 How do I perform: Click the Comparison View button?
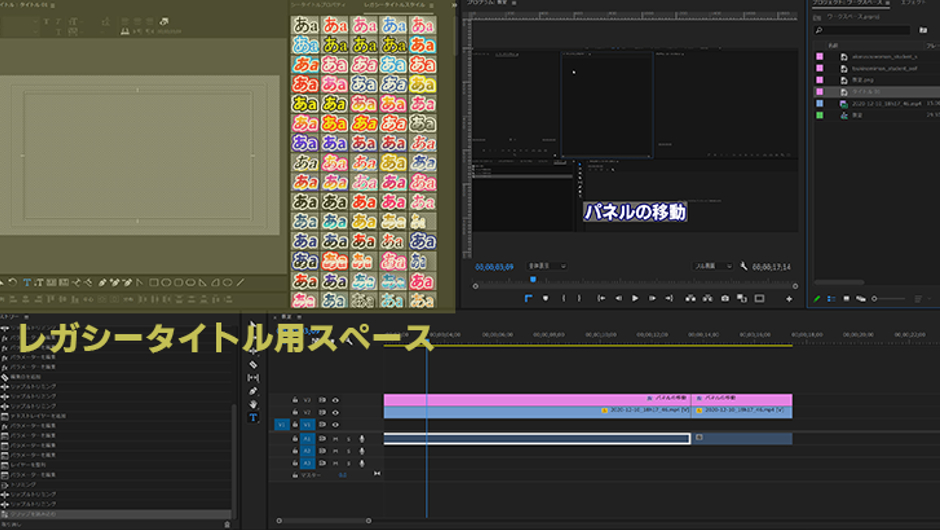tap(742, 299)
